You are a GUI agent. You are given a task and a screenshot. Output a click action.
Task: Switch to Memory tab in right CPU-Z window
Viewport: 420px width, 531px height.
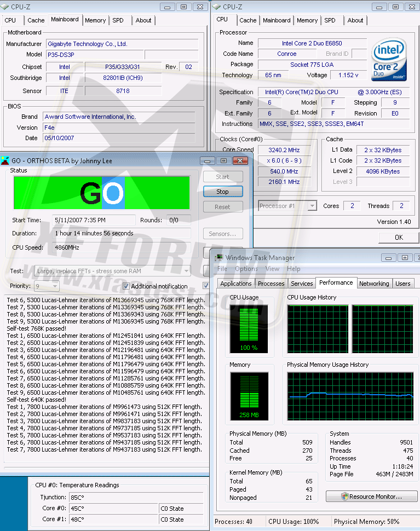pos(307,20)
